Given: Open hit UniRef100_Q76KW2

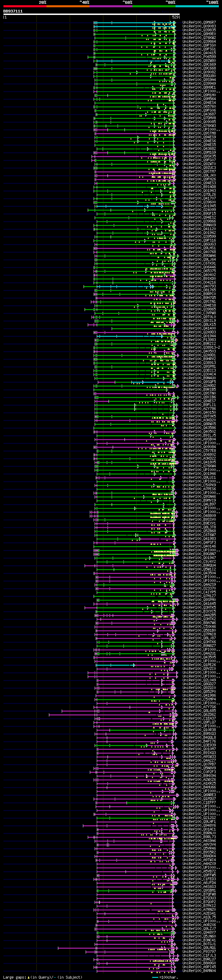Looking at the screenshot, I should pos(199,38).
